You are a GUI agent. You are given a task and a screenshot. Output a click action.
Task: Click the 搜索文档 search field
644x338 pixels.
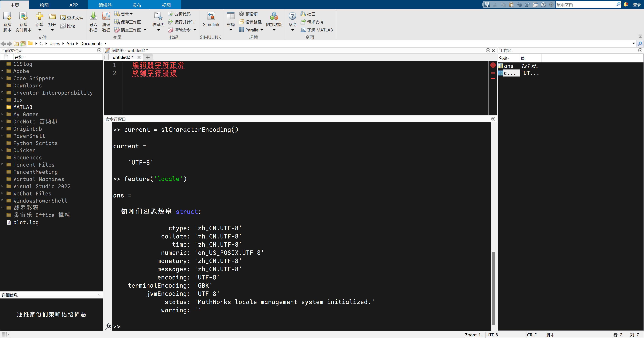tap(587, 4)
